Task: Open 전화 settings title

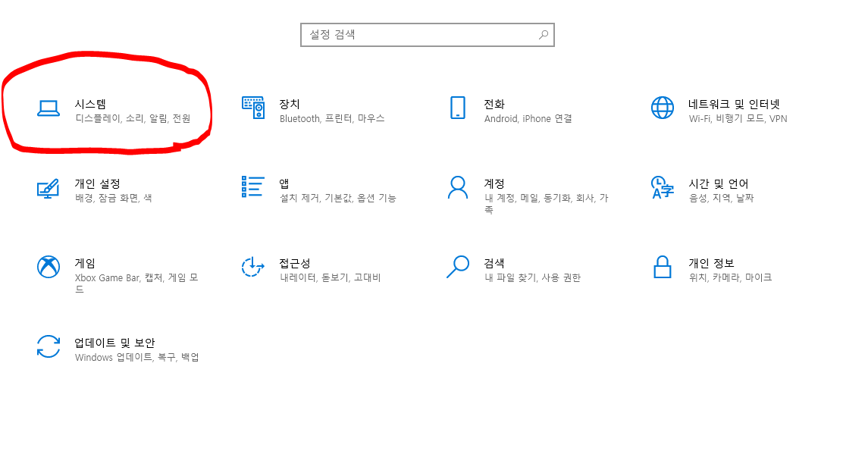Action: tap(494, 104)
